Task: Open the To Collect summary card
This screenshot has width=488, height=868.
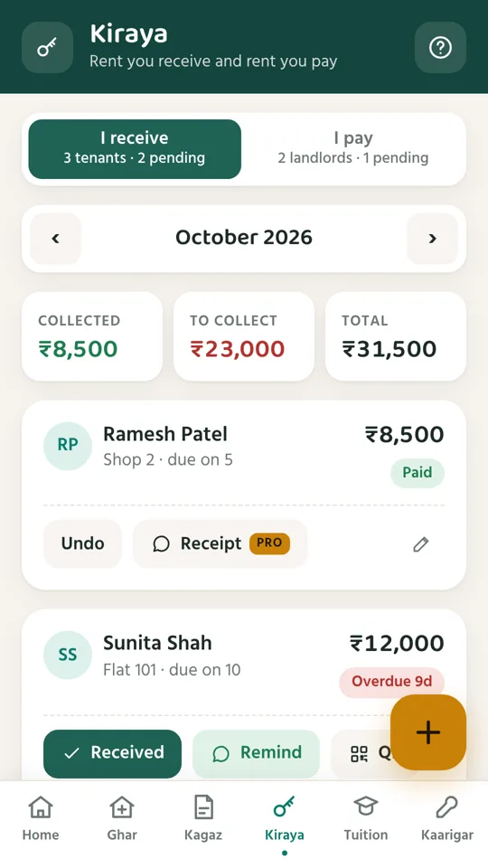Action: point(244,336)
